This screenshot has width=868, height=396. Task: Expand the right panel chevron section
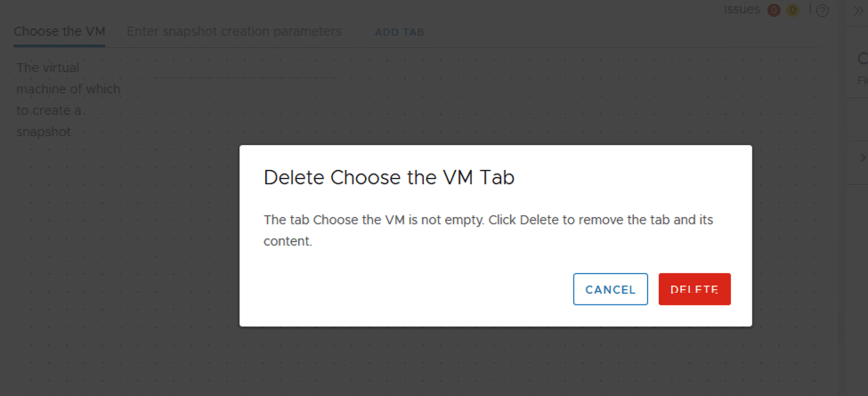pyautogui.click(x=861, y=158)
